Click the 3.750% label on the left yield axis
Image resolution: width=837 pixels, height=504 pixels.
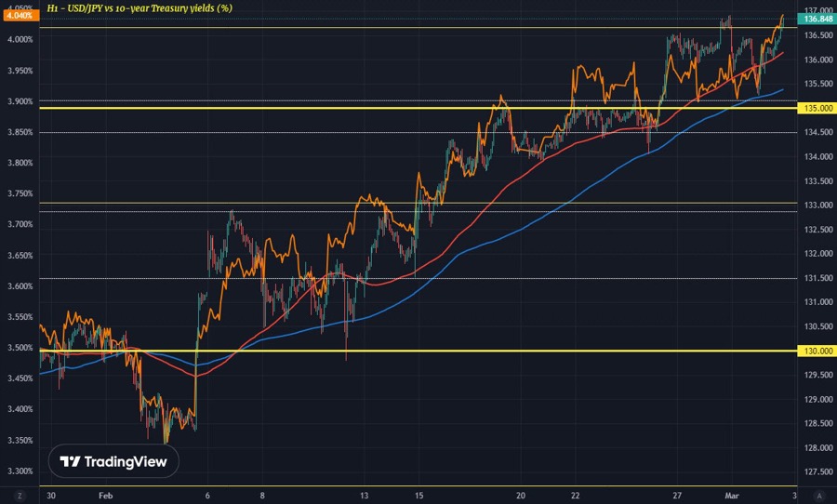click(20, 193)
